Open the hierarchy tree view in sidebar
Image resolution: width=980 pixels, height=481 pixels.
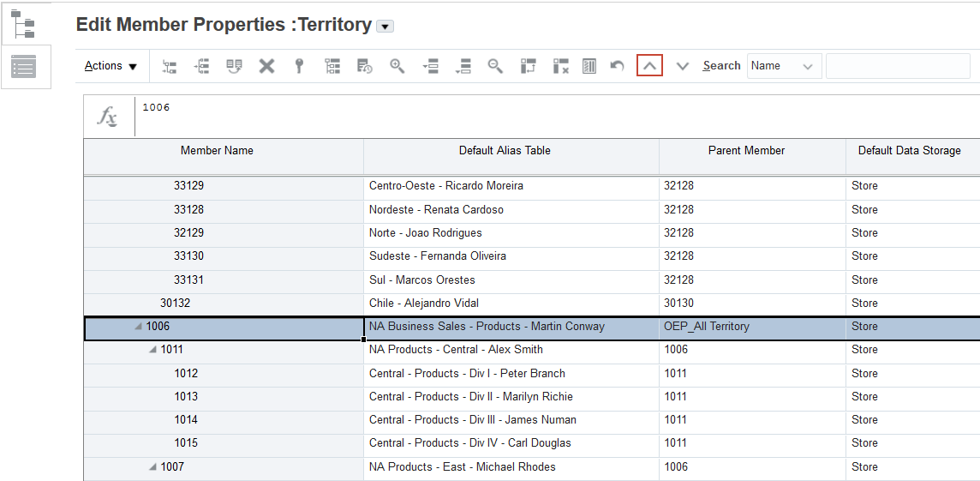24,23
